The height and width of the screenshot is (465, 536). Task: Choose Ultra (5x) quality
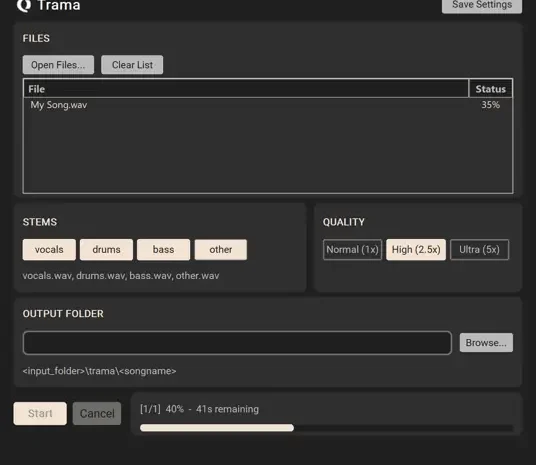click(x=479, y=250)
